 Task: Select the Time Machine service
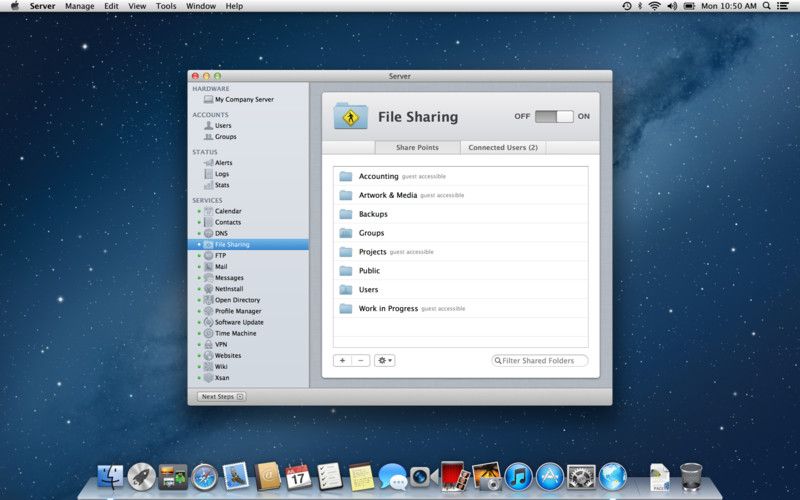click(x=234, y=333)
